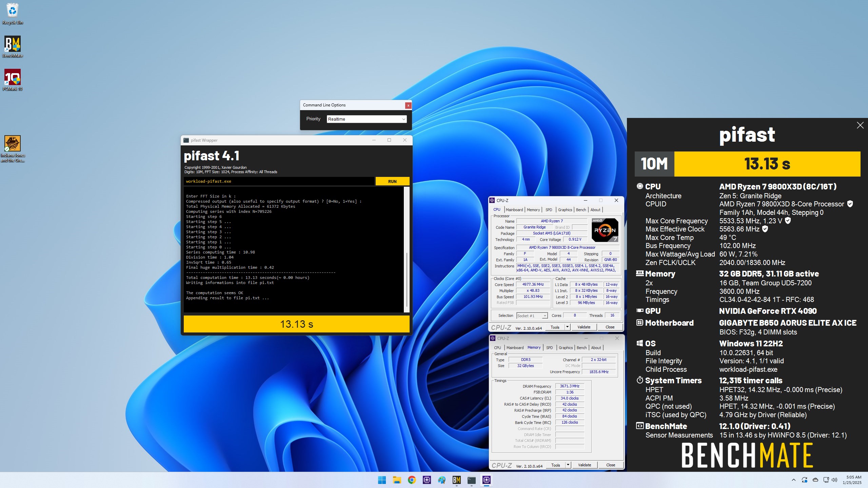The width and height of the screenshot is (868, 488).
Task: Open About tab in upper CPU-Z window
Action: point(595,210)
